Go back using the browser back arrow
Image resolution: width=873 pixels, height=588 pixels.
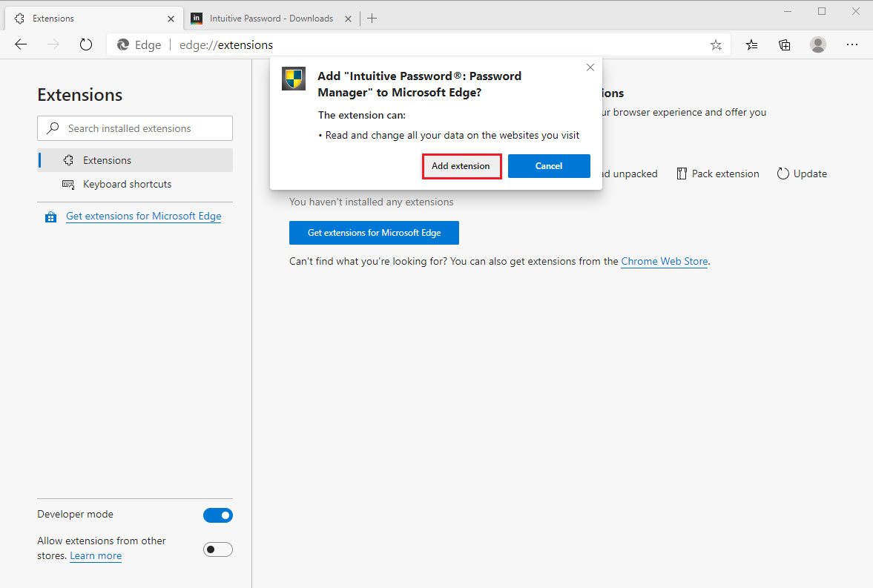[21, 44]
